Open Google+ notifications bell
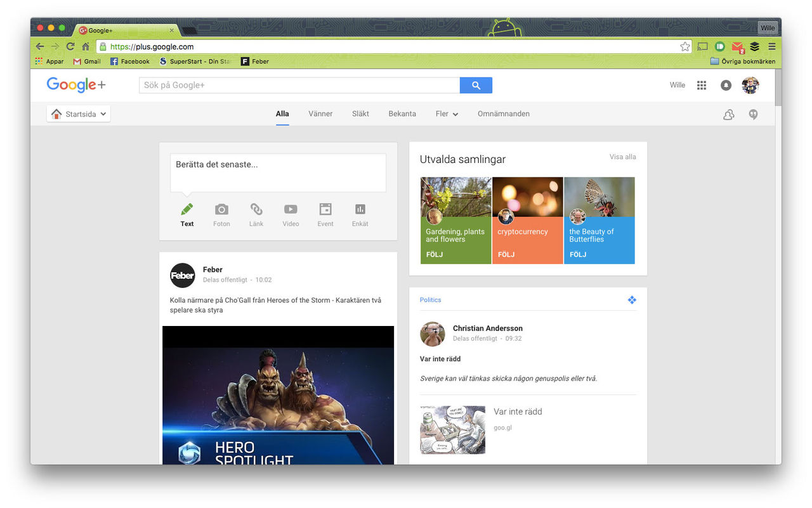Viewport: 812px width, 508px height. (x=726, y=85)
